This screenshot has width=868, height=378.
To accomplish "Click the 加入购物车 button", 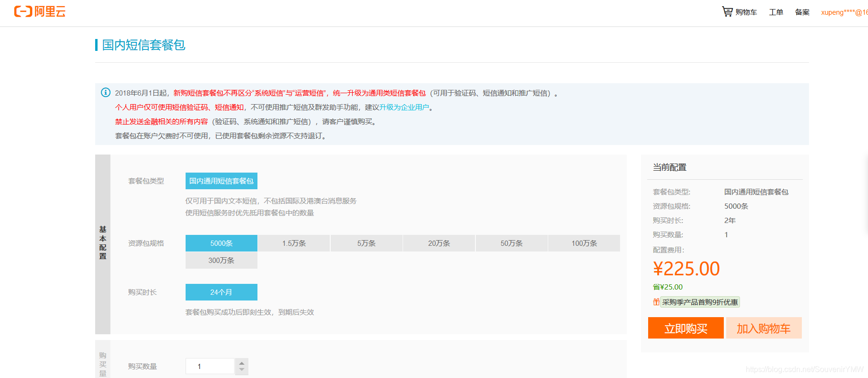I will point(764,328).
